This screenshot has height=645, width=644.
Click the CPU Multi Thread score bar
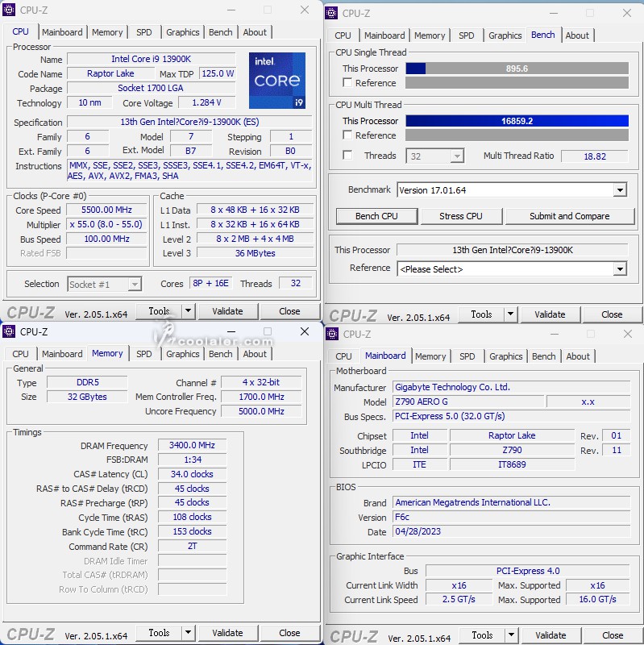click(517, 121)
